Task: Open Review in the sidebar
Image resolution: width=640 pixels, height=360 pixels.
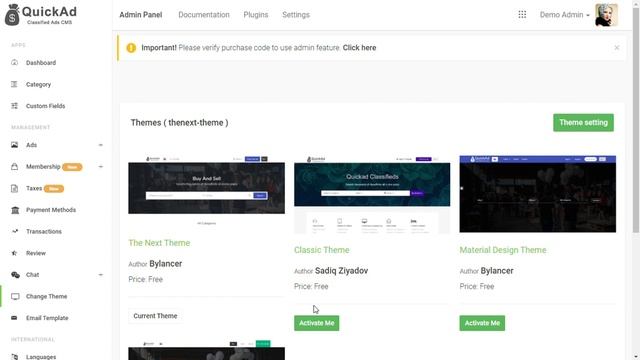Action: pos(36,253)
